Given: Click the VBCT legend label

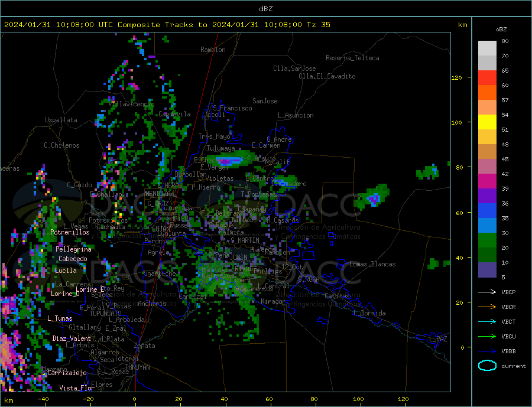Looking at the screenshot, I should point(508,321).
